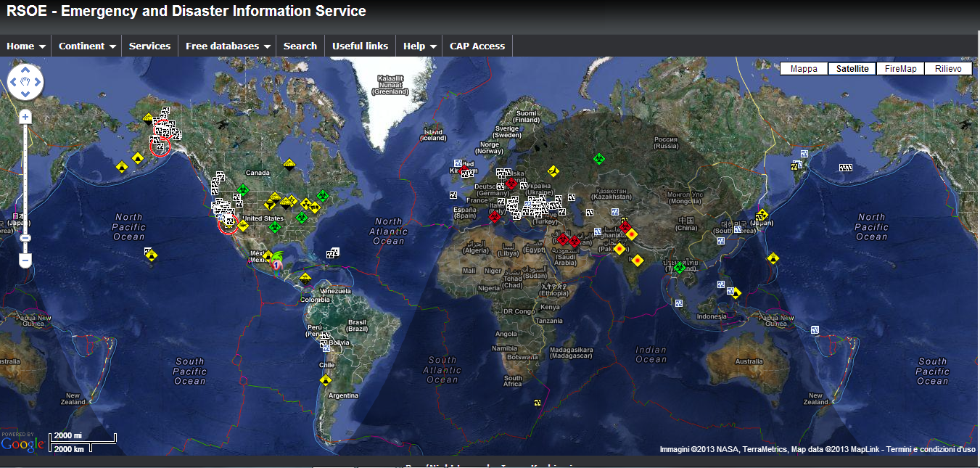Activate the Rilievo terrain view
The height and width of the screenshot is (468, 980).
[x=948, y=68]
